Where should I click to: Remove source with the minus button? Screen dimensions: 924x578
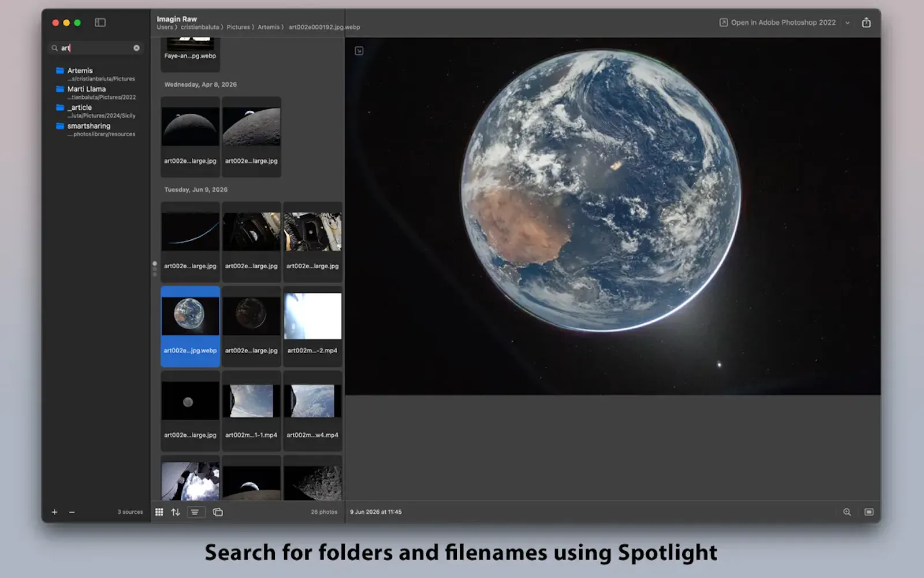72,512
